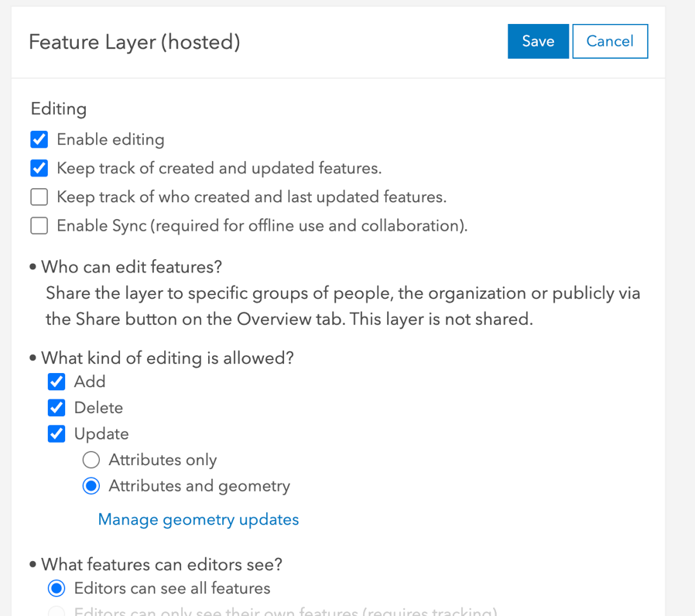Uncheck the Add editing permission

(x=56, y=382)
